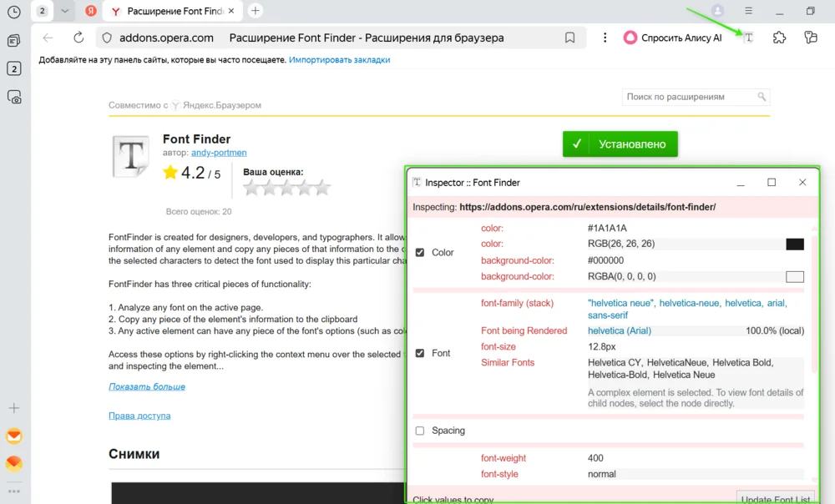Click the Font Finder T extension icon in toolbar

(x=749, y=38)
